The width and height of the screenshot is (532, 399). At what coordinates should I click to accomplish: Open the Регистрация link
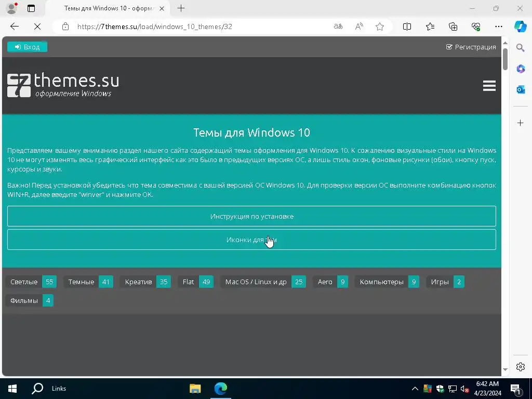point(471,47)
